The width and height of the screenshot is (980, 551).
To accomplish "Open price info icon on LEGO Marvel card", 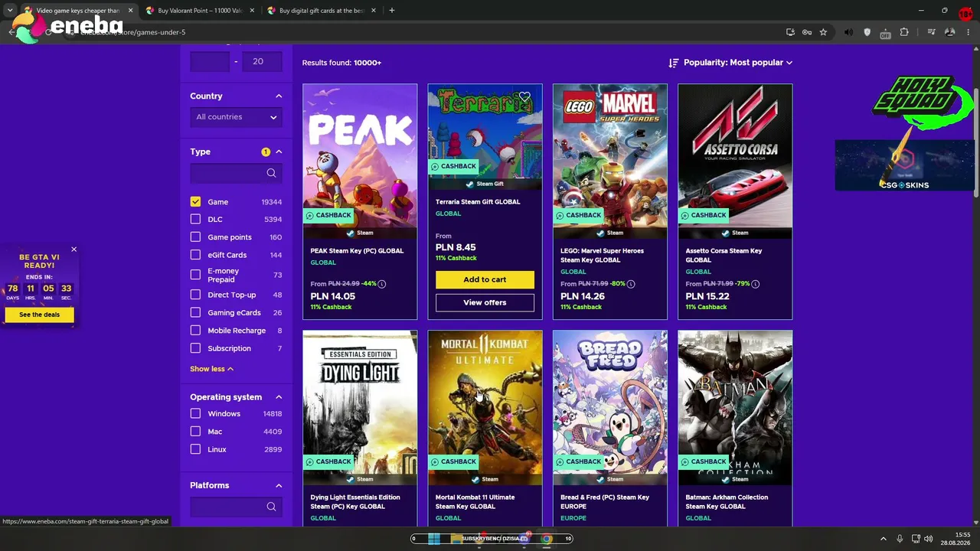I will (631, 284).
